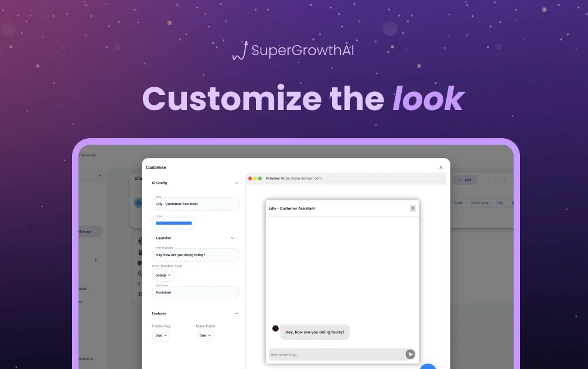Click the green traffic-light dot in the preview bar
Screen dimensions: 588x369
point(259,178)
